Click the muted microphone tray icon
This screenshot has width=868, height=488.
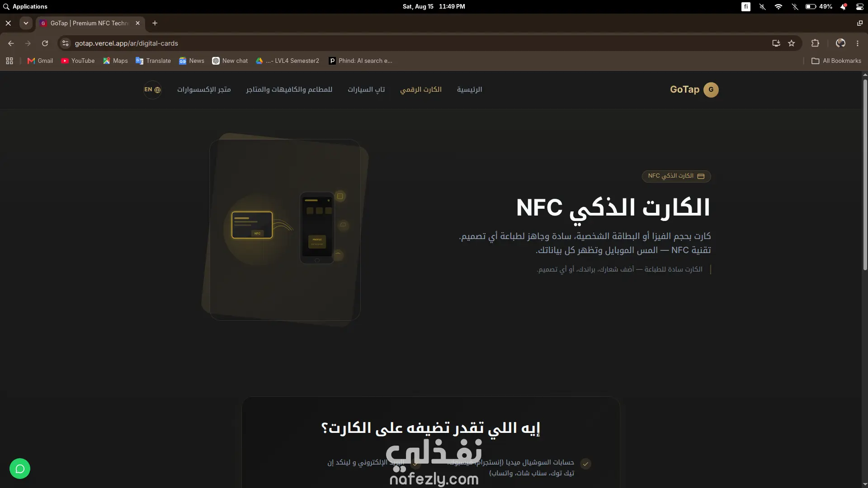[762, 7]
